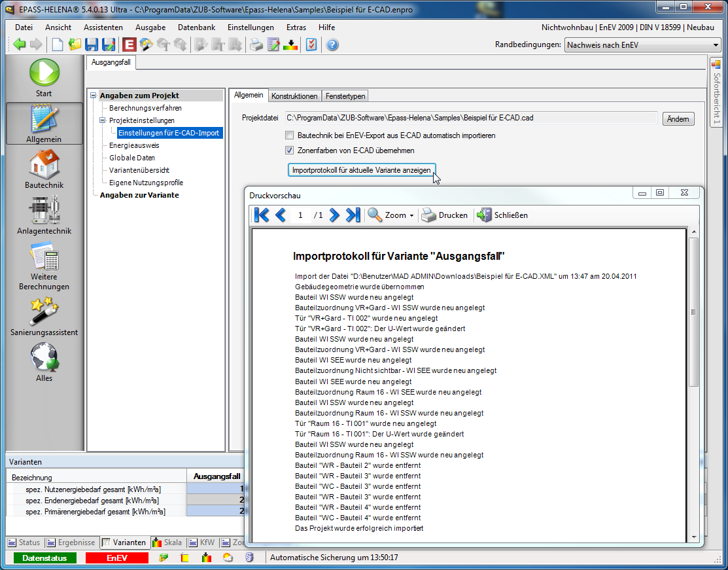Viewport: 728px width, 570px height.
Task: Switch to the Ergebnisse bottom tab
Action: 71,542
